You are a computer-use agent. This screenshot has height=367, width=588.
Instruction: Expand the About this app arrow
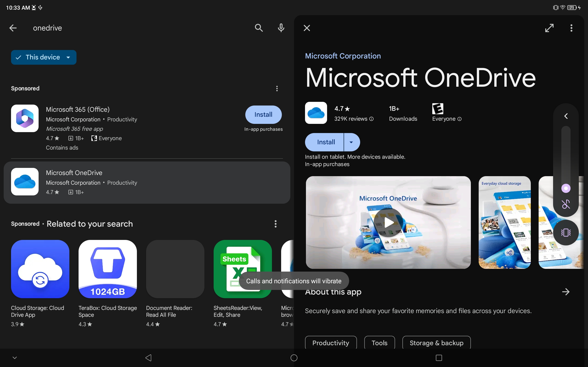pos(566,292)
